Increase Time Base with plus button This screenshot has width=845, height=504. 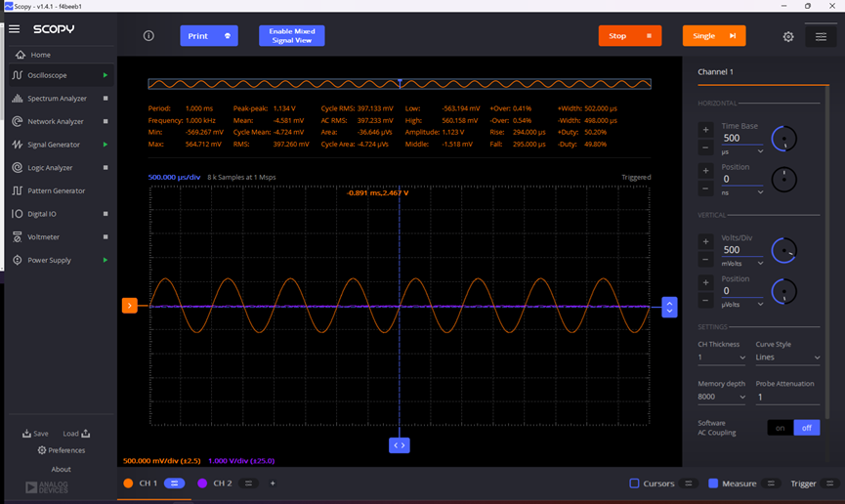[705, 129]
